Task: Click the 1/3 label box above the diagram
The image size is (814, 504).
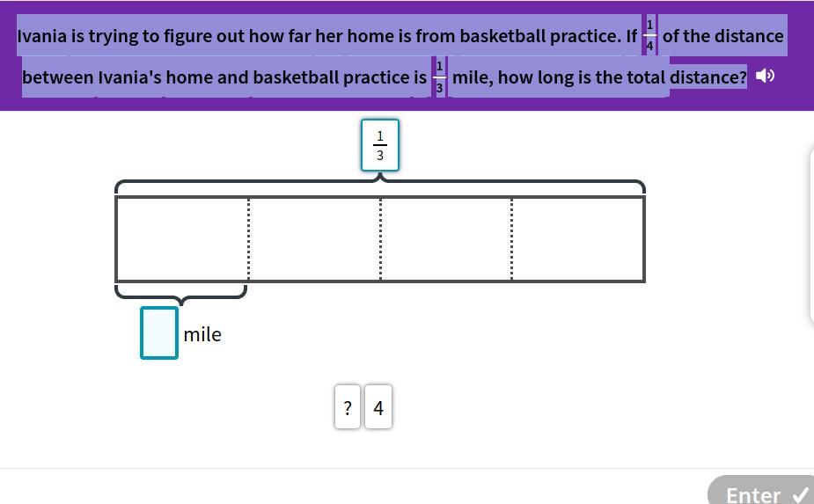Action: coord(380,145)
